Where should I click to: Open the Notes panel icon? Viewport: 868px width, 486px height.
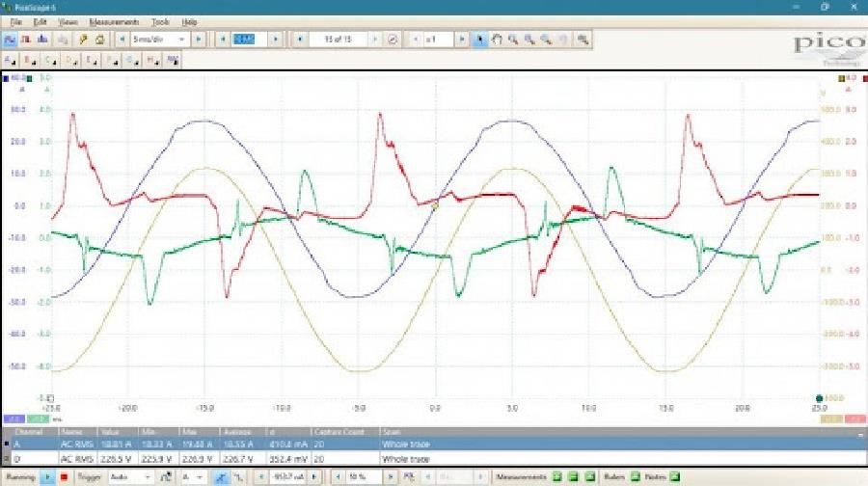point(673,477)
